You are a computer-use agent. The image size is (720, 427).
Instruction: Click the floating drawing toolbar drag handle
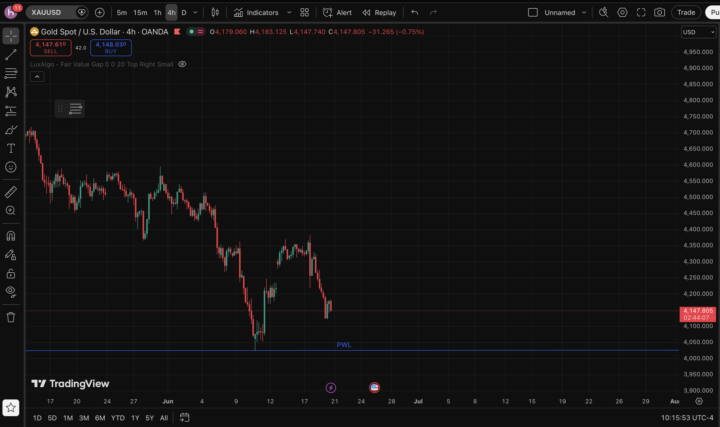tap(60, 109)
